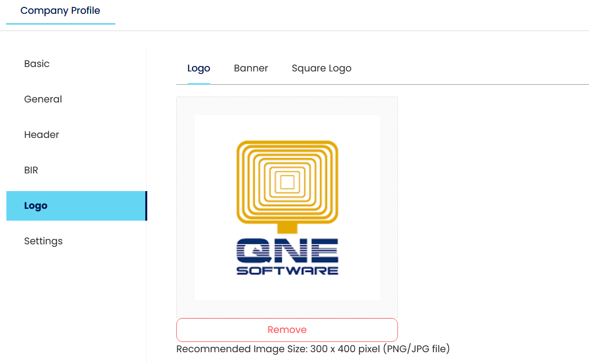Viewport: 589px width, 364px height.
Task: Open the General section
Action: tap(43, 99)
